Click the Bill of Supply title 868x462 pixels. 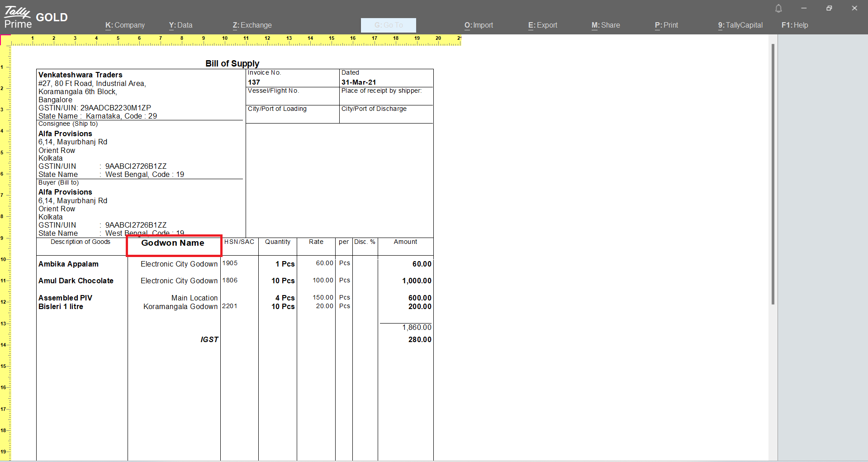232,63
